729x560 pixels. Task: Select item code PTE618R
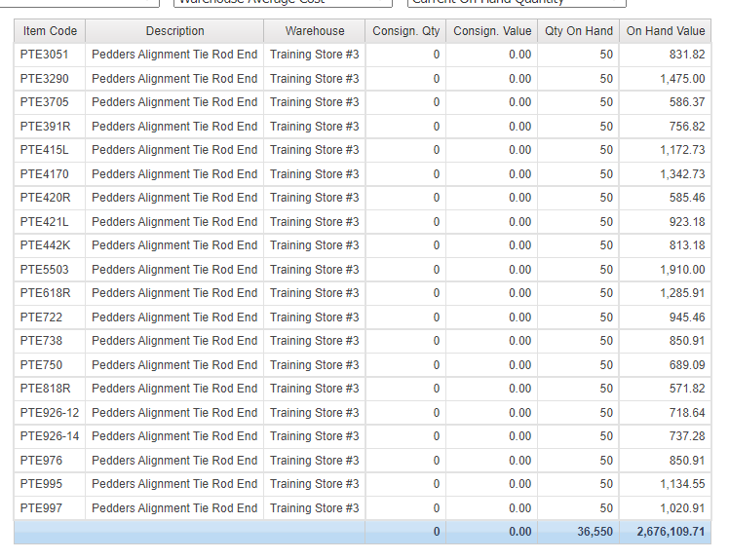point(45,293)
